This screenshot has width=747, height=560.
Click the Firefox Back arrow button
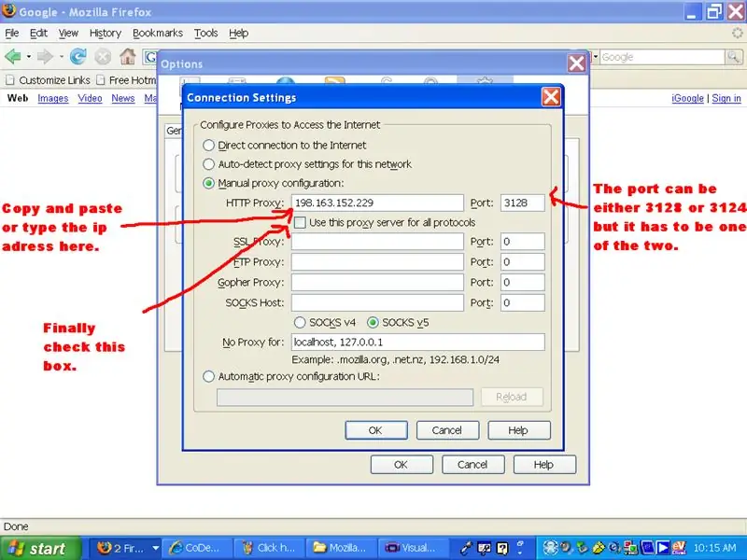point(13,57)
